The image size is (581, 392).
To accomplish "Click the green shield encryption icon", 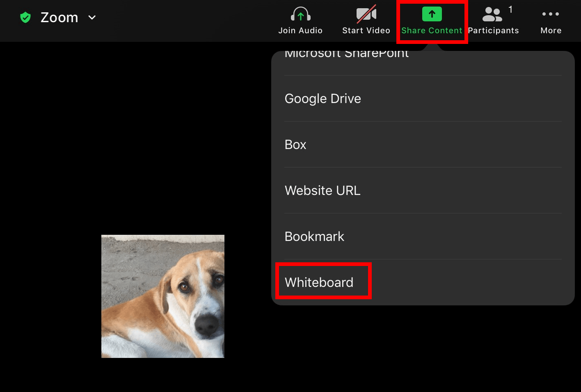I will (25, 17).
